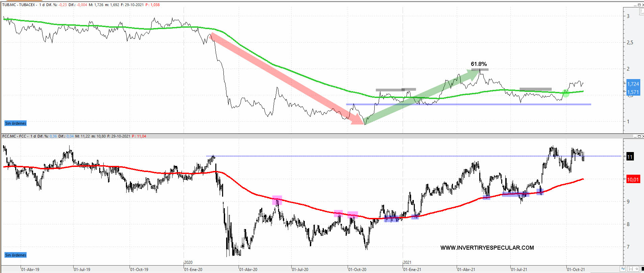Click the black 11 price tag on FCC axis
Image resolution: width=644 pixels, height=273 pixels.
[630, 157]
